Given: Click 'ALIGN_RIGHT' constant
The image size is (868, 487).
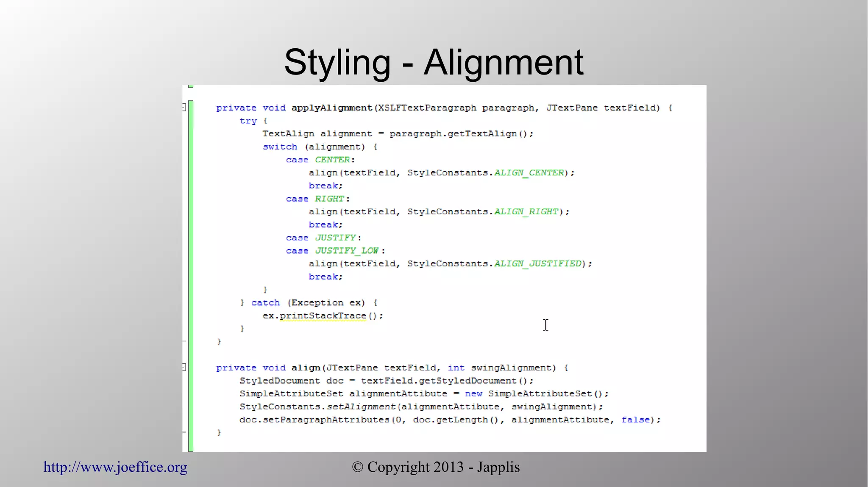Looking at the screenshot, I should 526,212.
